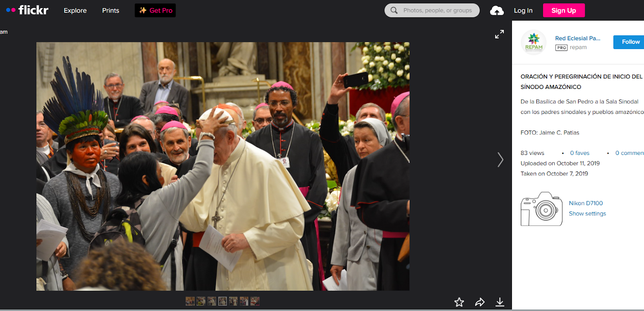Click the repam username text

tap(578, 47)
